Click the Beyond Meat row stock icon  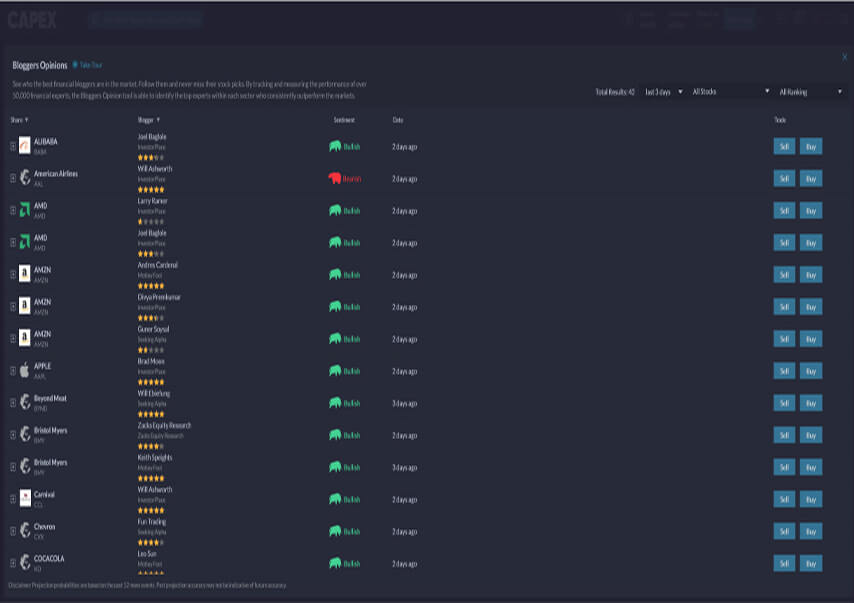pyautogui.click(x=25, y=402)
